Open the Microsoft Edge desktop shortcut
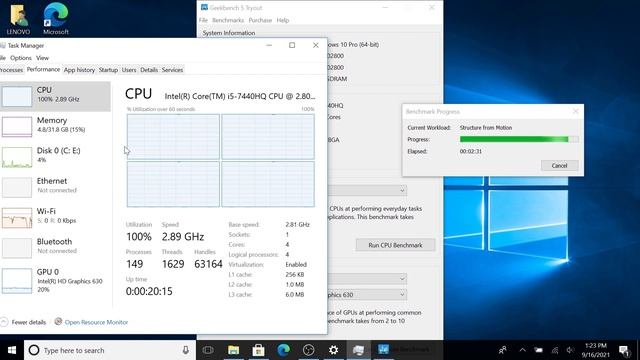 [x=56, y=18]
